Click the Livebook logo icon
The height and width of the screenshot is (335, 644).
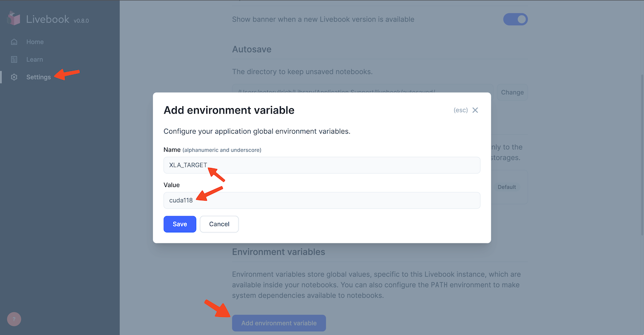(x=13, y=18)
